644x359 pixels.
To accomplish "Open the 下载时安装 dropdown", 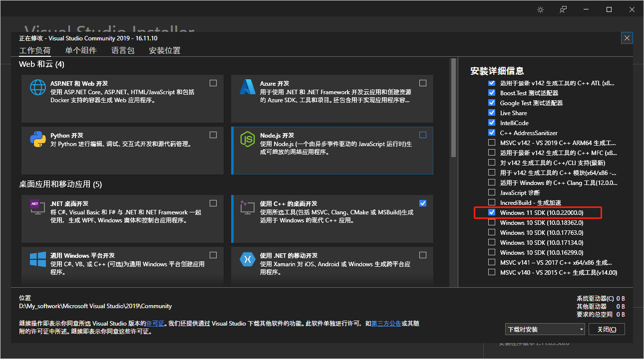I will click(x=545, y=329).
